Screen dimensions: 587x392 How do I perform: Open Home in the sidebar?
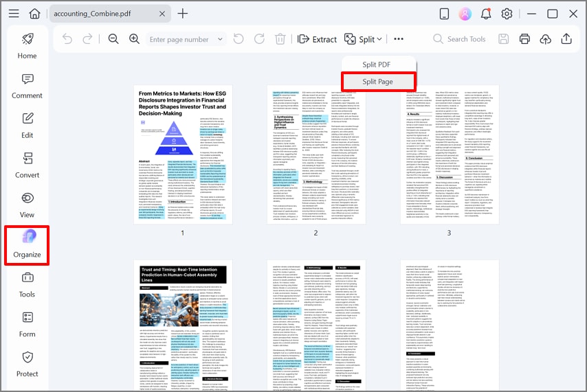[x=27, y=46]
